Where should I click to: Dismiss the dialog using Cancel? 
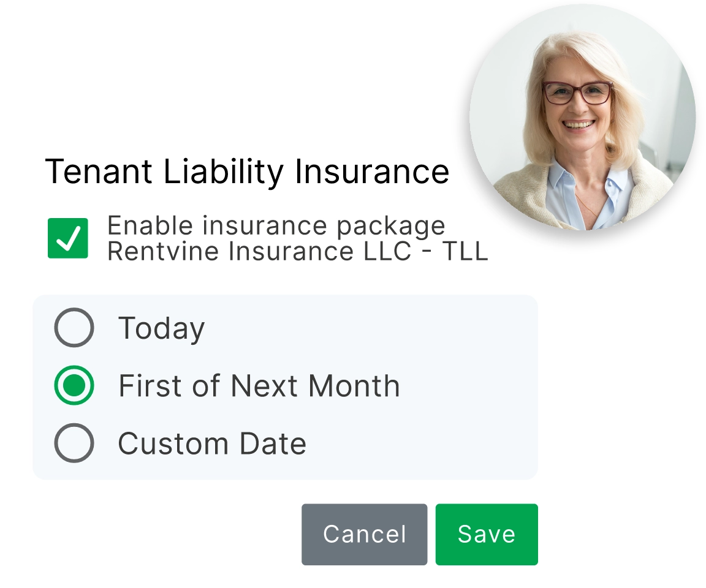pos(364,534)
